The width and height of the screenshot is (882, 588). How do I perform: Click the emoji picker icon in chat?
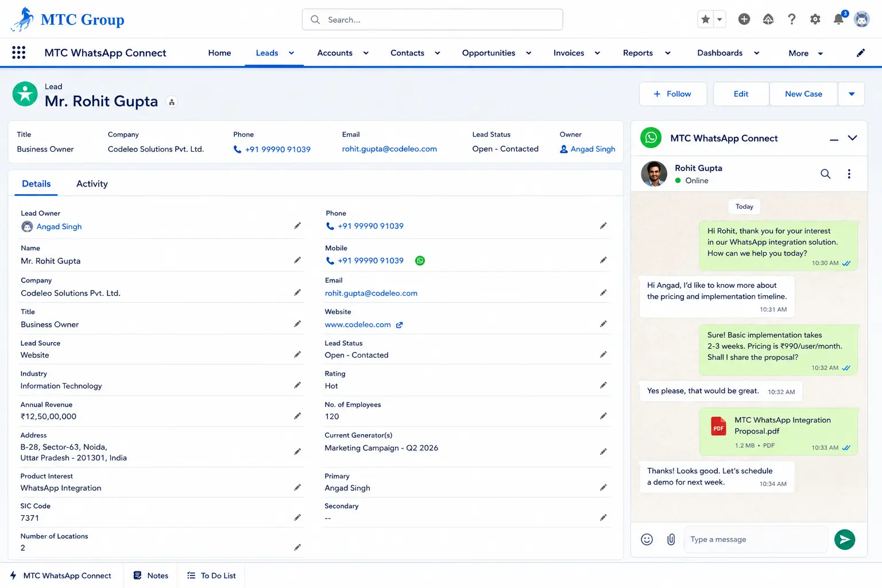click(x=647, y=539)
